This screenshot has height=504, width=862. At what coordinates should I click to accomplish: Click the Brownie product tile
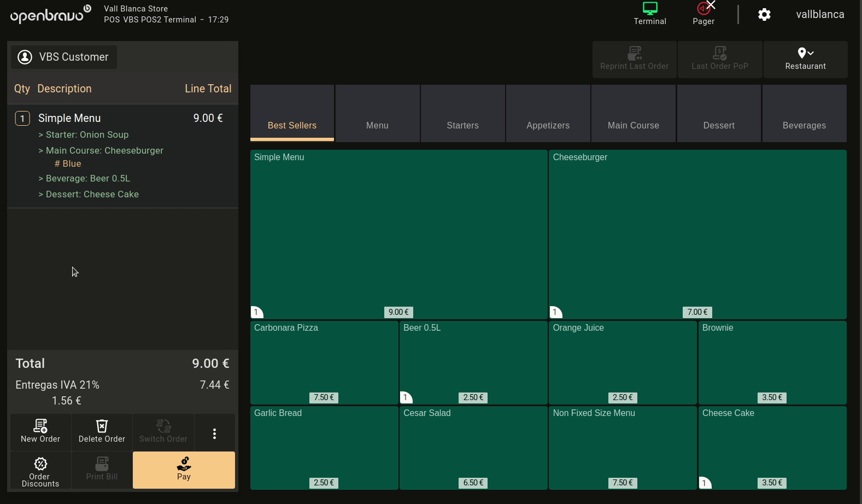click(x=772, y=362)
